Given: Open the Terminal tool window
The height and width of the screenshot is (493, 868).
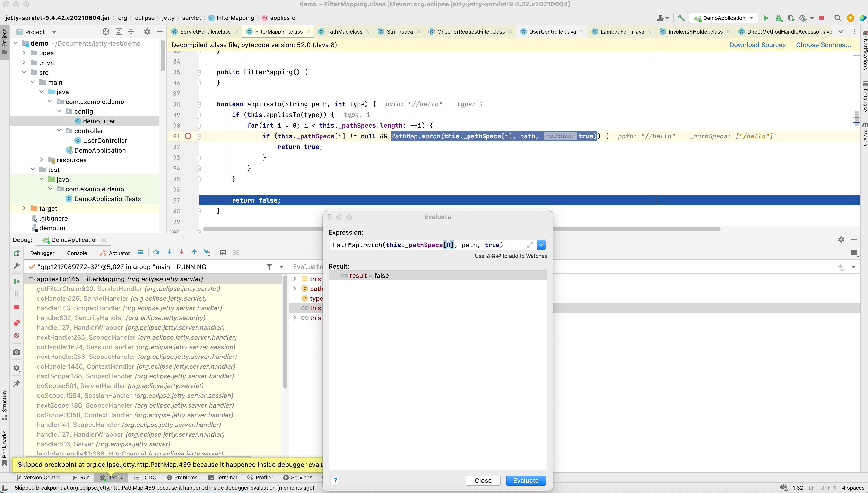Looking at the screenshot, I should tap(222, 477).
